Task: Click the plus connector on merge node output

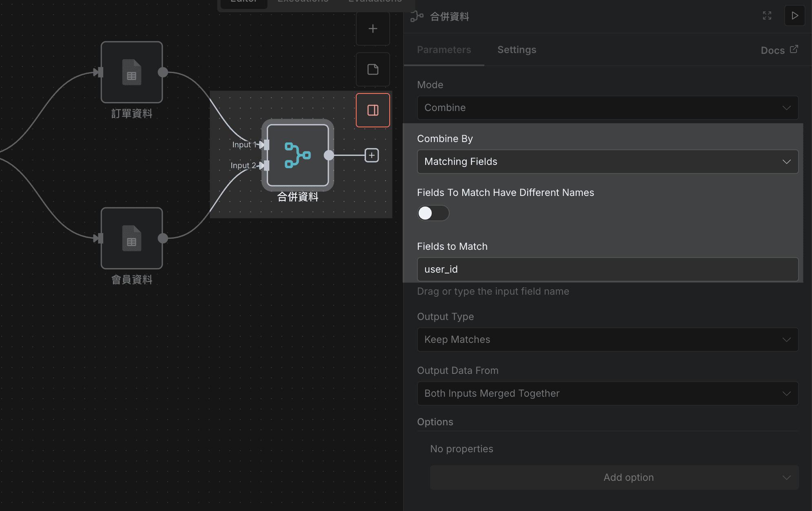Action: click(371, 155)
